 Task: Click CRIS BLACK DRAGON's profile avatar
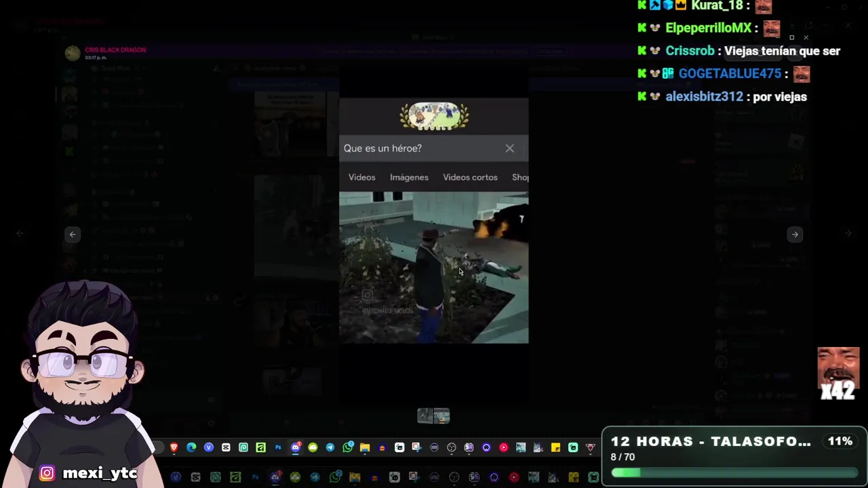coord(73,53)
